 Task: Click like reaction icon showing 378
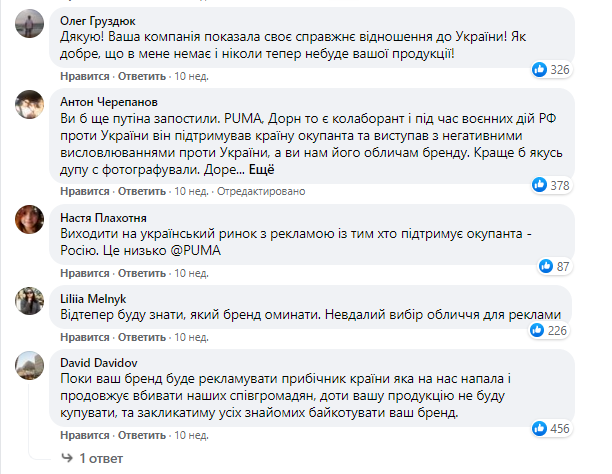(539, 185)
